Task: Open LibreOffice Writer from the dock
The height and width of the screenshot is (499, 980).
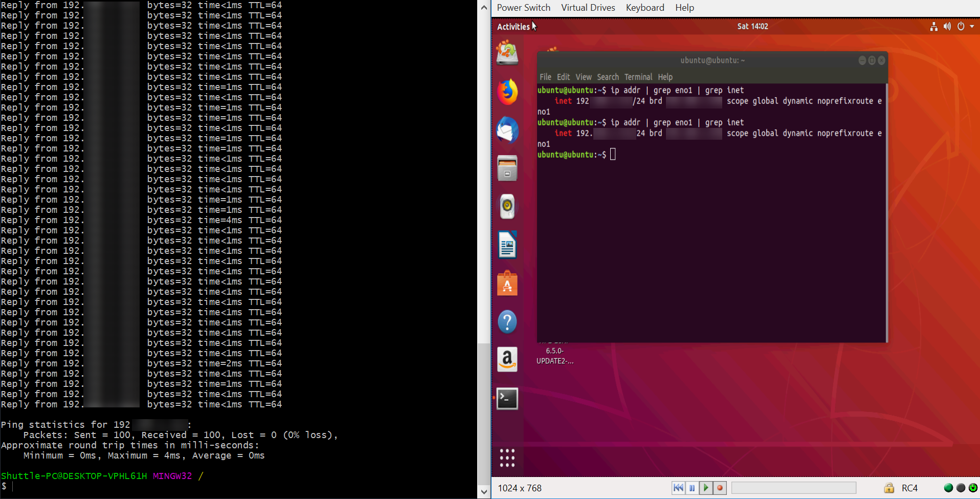Action: (507, 245)
